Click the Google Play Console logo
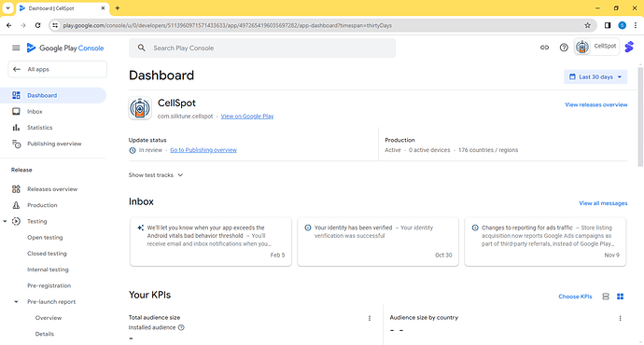The image size is (644, 345). pos(65,48)
